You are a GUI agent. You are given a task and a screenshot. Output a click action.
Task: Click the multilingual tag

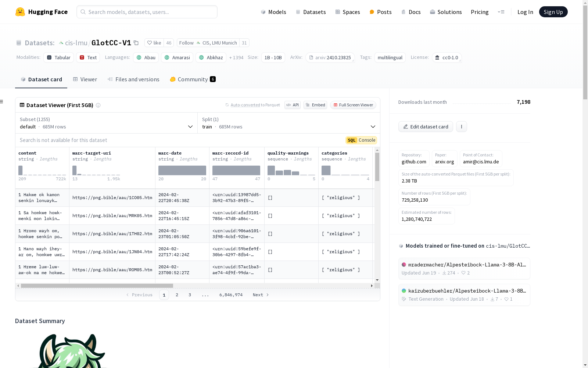tap(390, 57)
